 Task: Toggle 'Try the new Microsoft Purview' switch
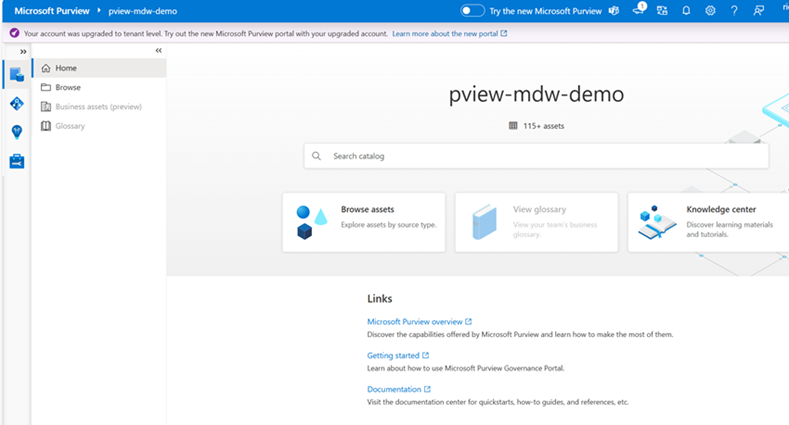pyautogui.click(x=472, y=11)
